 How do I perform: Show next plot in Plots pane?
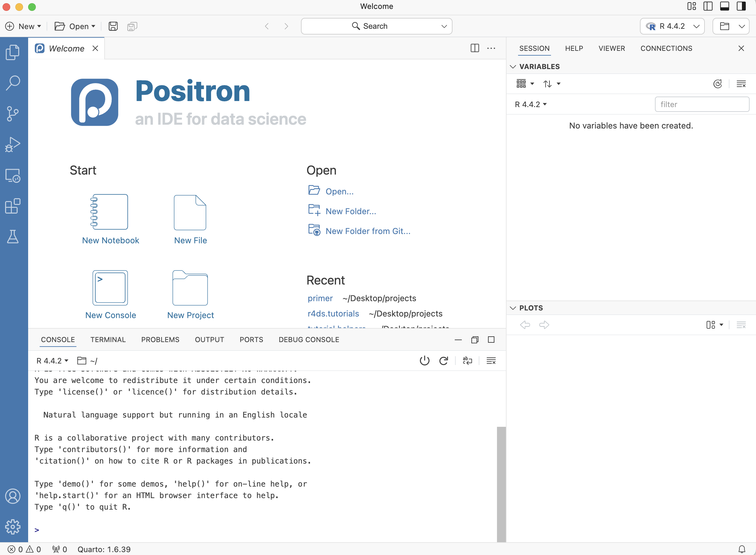click(544, 324)
